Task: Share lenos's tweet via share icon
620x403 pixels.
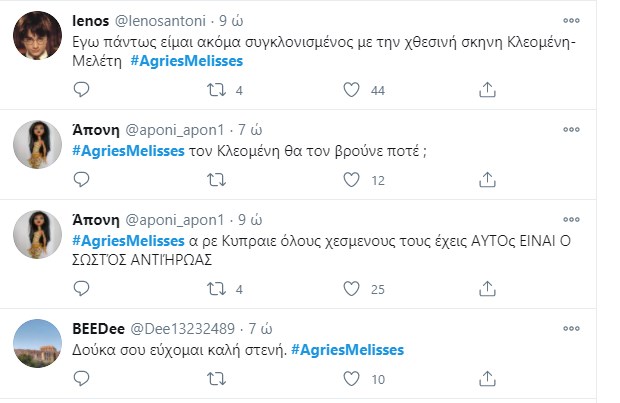Action: tap(487, 90)
